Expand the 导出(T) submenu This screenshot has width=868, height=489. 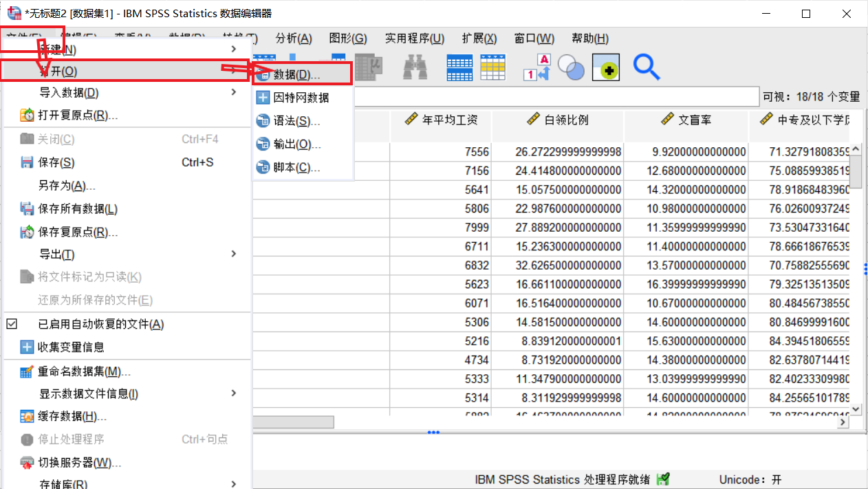[x=126, y=254]
